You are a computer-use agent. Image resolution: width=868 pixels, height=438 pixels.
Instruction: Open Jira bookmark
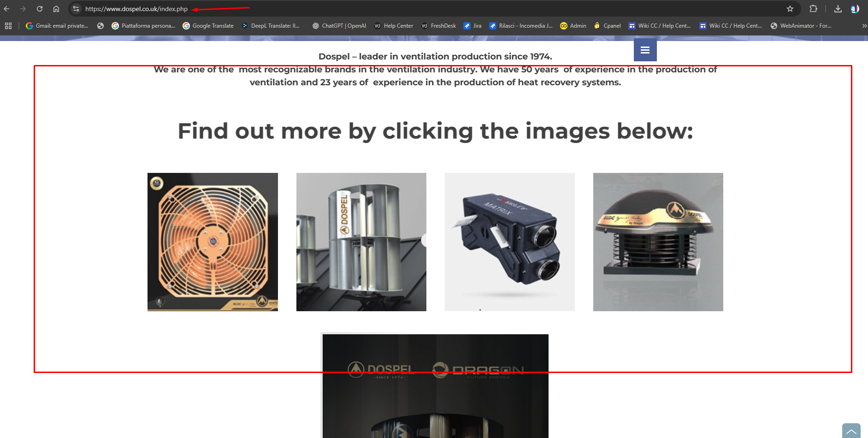tap(472, 26)
